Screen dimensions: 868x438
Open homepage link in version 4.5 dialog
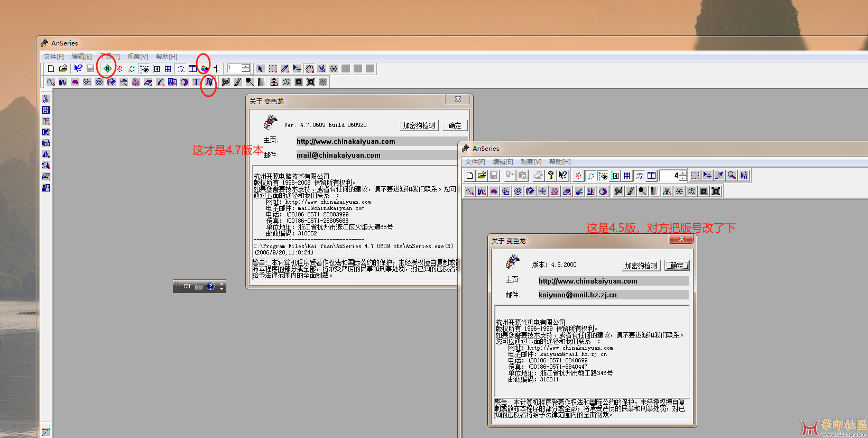588,281
